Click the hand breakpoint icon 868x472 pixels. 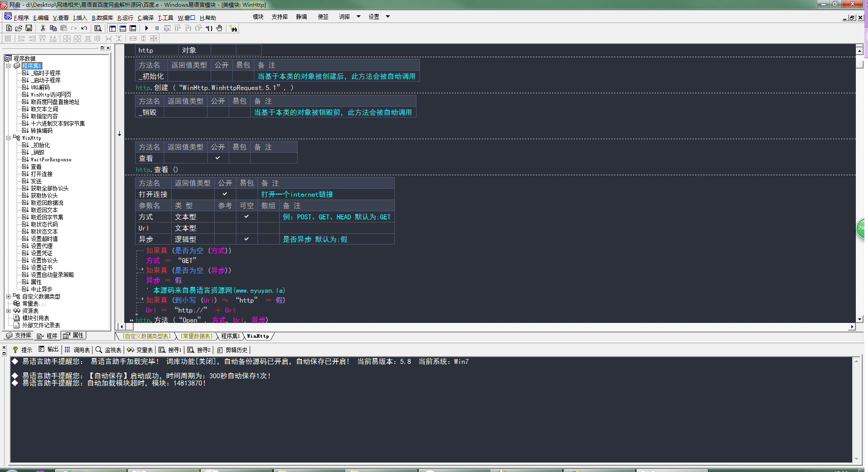tap(219, 28)
